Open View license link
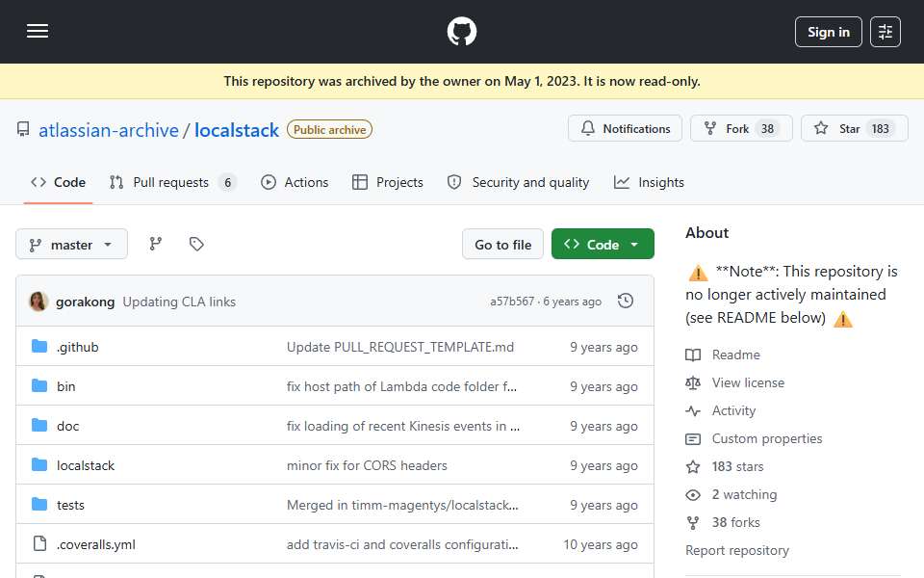 pyautogui.click(x=748, y=382)
